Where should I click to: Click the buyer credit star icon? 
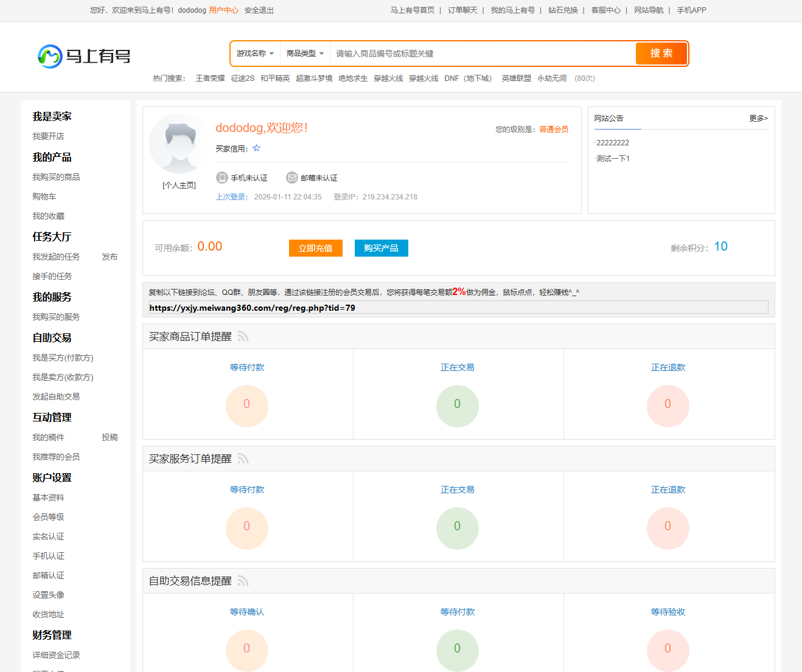pos(257,148)
